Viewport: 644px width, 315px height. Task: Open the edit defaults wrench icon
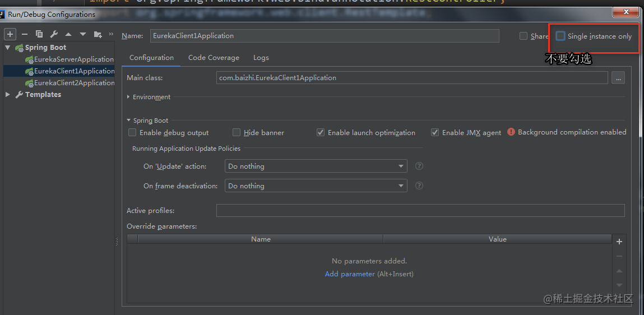pos(54,34)
